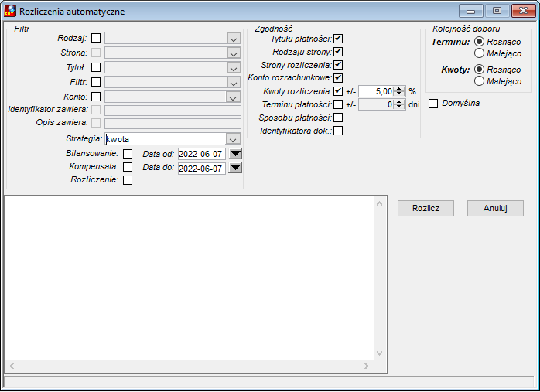Expand the Filtr dropdown list

pos(234,82)
